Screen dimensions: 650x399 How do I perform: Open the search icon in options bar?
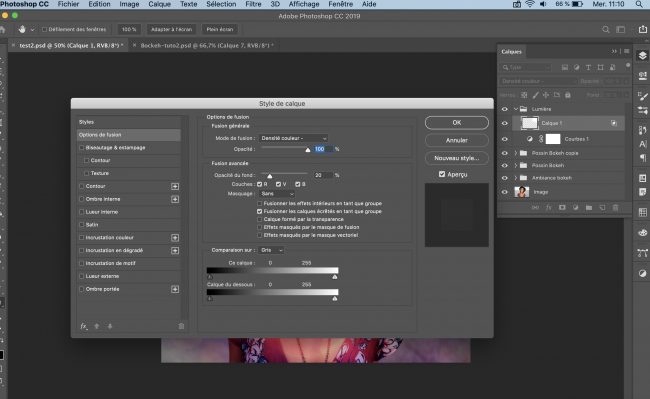606,29
